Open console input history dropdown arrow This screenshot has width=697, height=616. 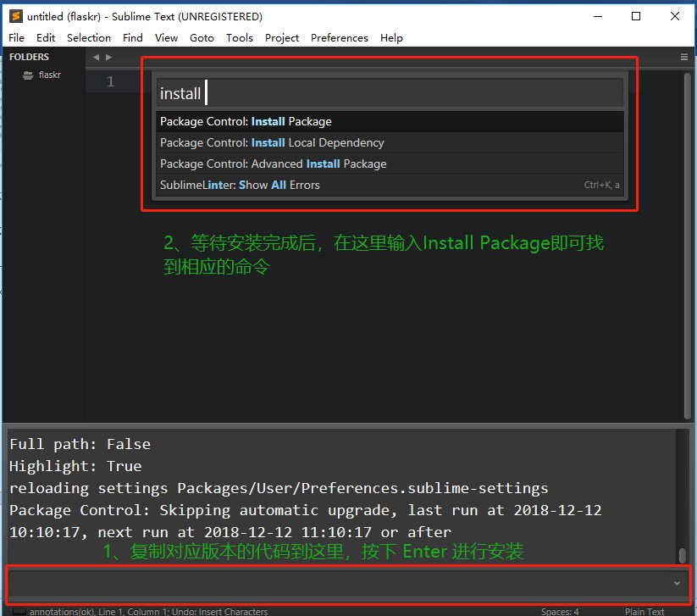[677, 583]
